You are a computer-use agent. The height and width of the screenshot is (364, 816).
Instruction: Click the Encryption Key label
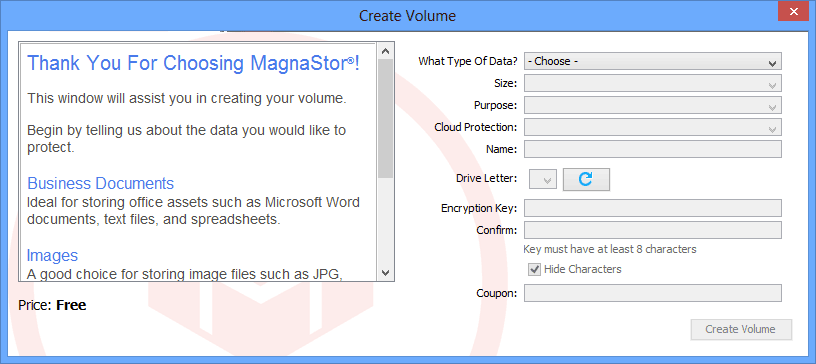pos(479,208)
